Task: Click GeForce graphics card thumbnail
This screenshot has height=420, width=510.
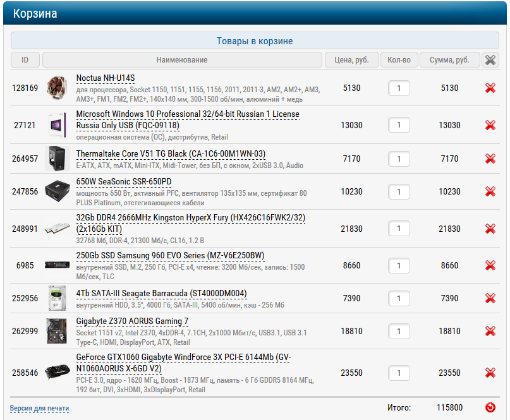Action: [x=58, y=372]
